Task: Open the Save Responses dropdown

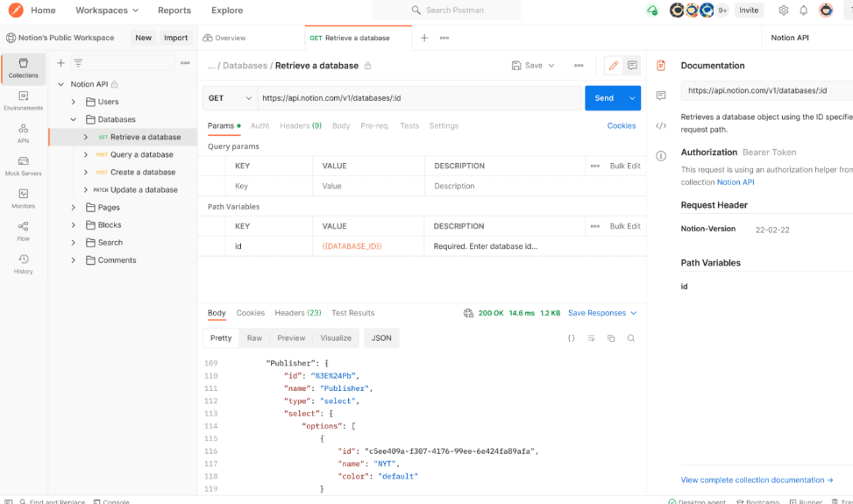Action: (x=602, y=313)
